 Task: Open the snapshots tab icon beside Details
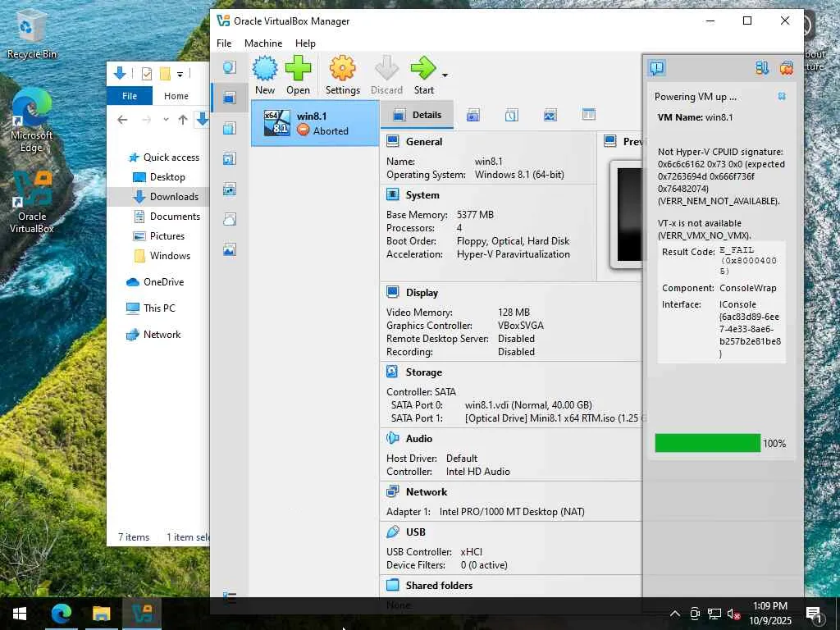473,115
